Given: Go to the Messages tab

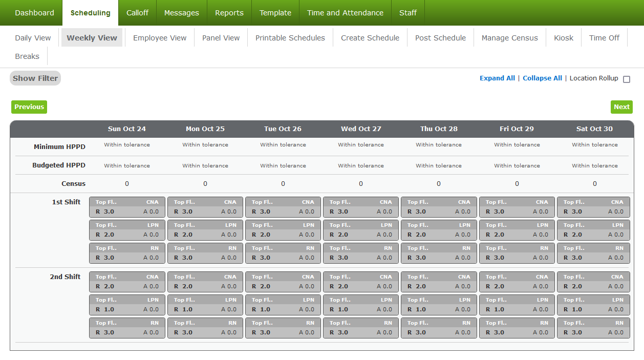Looking at the screenshot, I should (x=181, y=12).
